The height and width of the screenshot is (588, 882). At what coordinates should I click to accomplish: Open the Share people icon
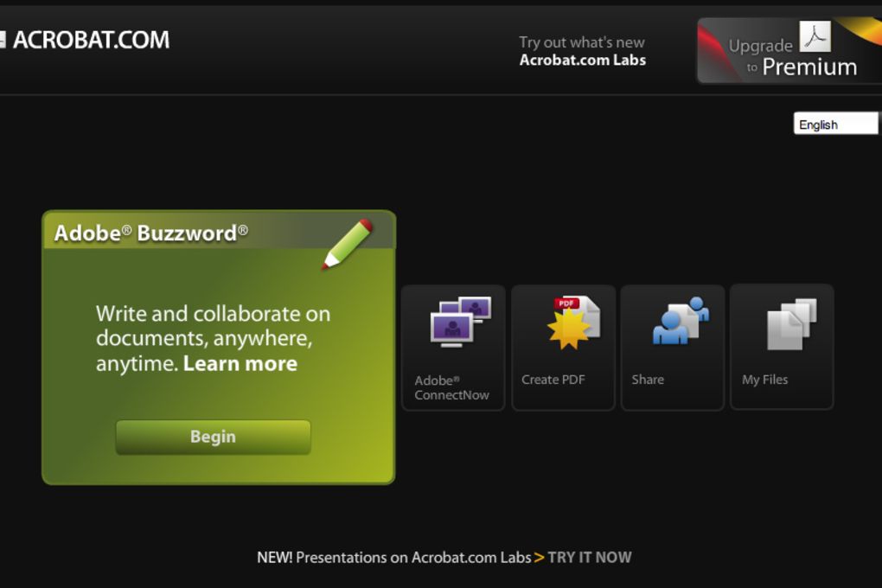pos(681,321)
